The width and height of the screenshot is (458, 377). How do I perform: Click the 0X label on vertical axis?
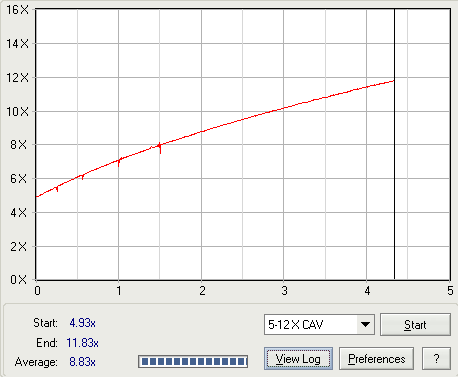[x=18, y=279]
